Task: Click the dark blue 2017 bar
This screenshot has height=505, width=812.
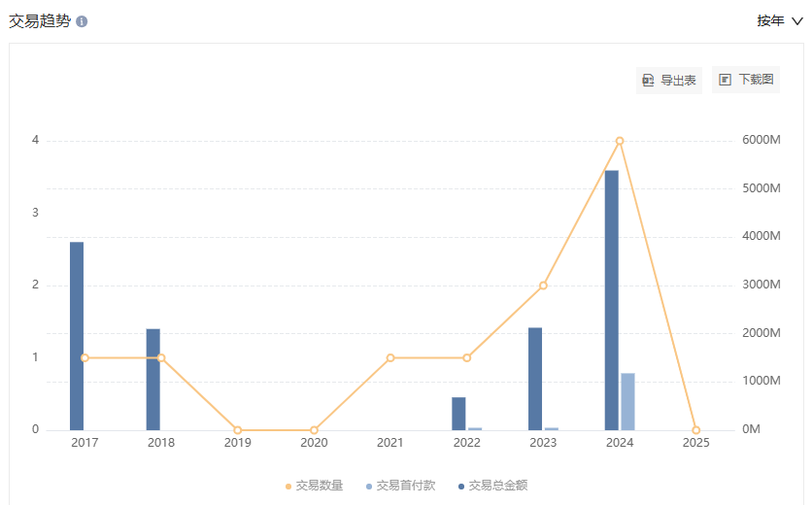Action: [77, 336]
